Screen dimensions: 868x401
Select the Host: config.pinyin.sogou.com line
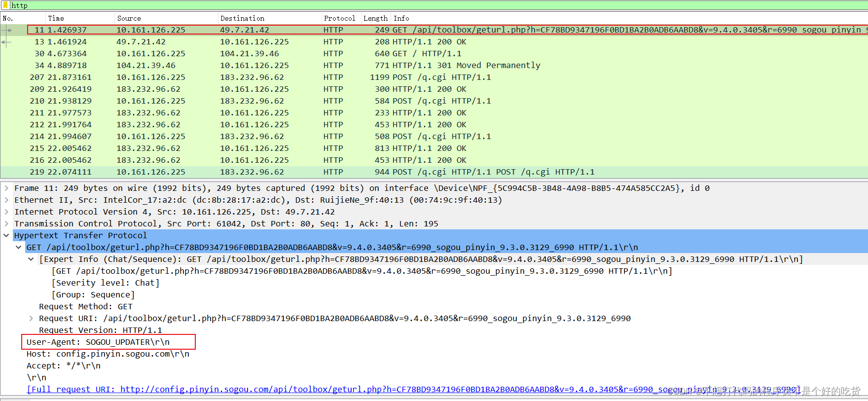(x=108, y=354)
